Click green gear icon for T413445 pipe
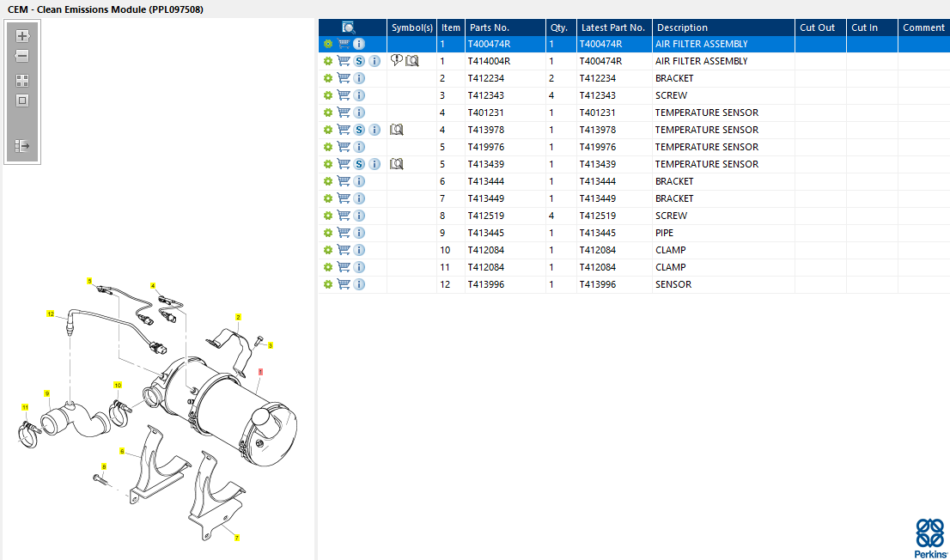This screenshot has height=560, width=950. 327,233
